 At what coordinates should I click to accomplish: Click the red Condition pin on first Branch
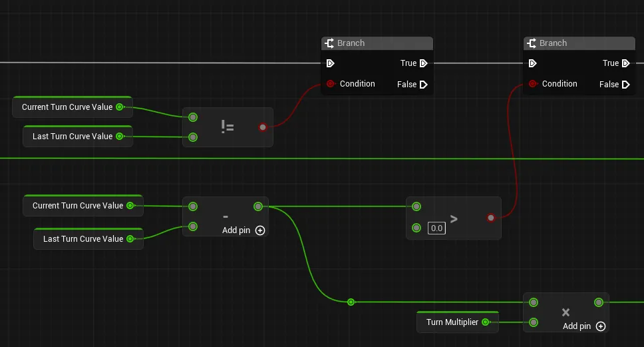click(331, 84)
